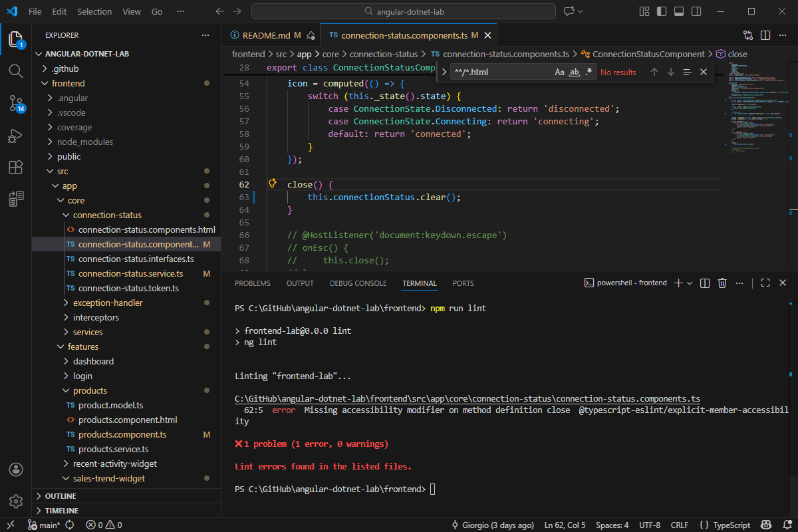
Task: Toggle Match Case in find widget
Action: tap(560, 72)
